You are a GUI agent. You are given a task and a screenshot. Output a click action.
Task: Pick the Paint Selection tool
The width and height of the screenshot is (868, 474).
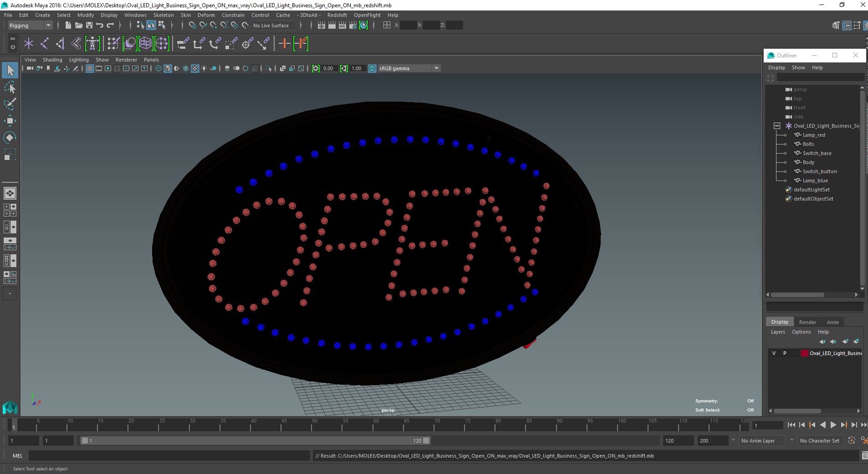pyautogui.click(x=10, y=104)
